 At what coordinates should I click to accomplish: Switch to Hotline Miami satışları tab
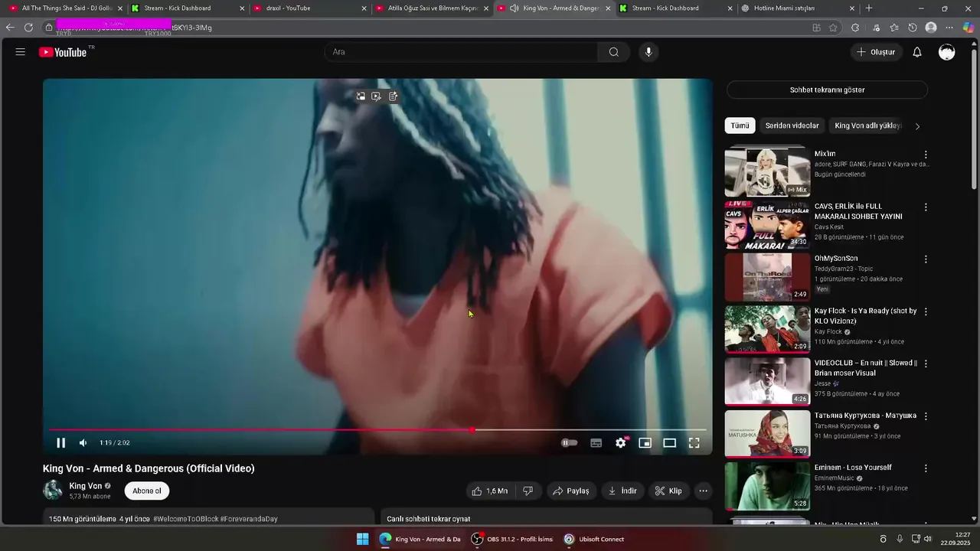click(798, 8)
